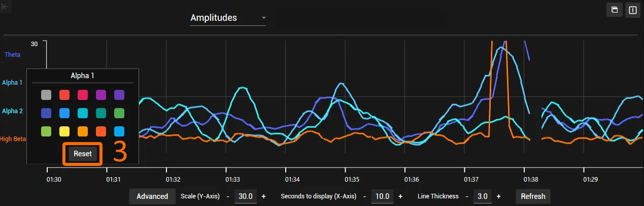Pick the green swatch ending the middle row
The width and height of the screenshot is (644, 206).
[x=119, y=113]
